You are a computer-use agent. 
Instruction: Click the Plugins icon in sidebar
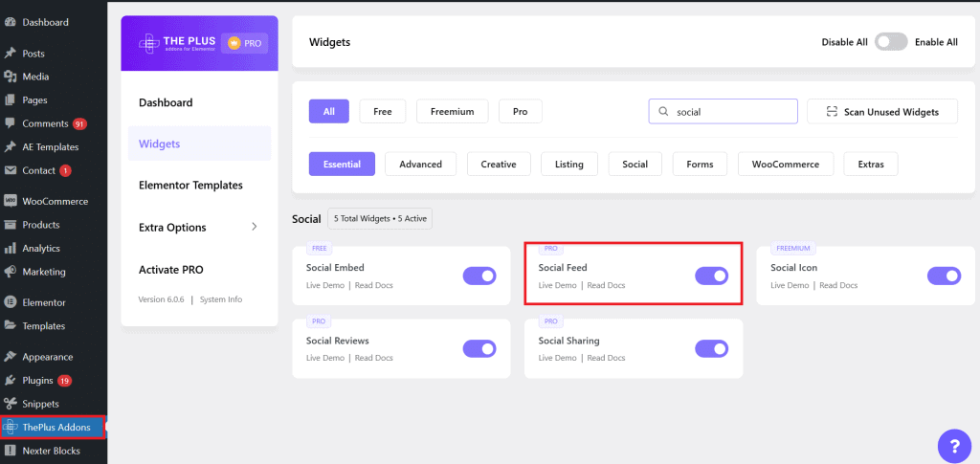point(11,380)
